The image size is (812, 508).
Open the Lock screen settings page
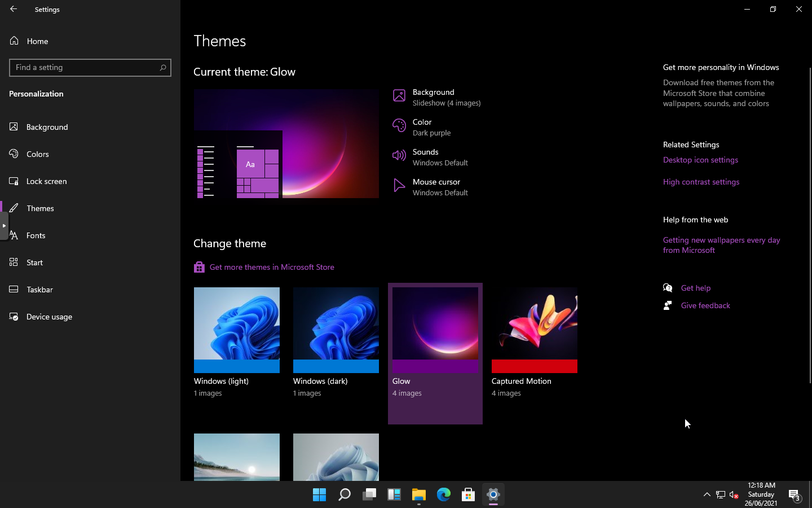point(90,181)
